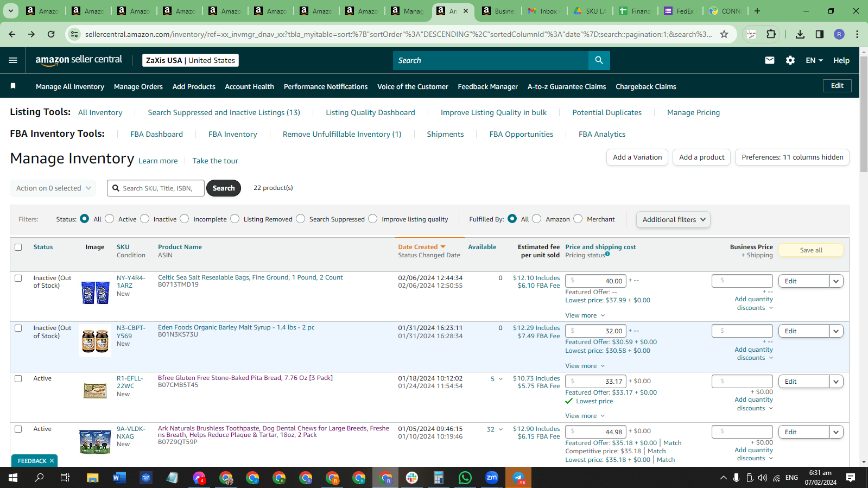Filter status by Listing Removed
The image size is (868, 488).
235,219
